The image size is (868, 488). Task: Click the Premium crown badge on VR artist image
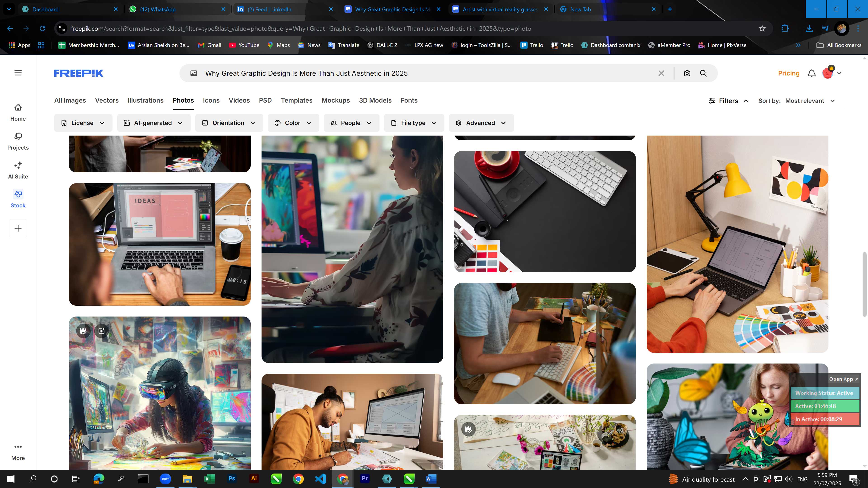click(x=83, y=331)
